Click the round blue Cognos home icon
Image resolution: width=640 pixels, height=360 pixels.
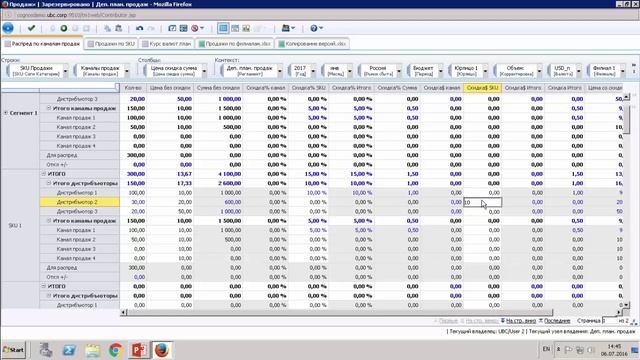pyautogui.click(x=8, y=28)
